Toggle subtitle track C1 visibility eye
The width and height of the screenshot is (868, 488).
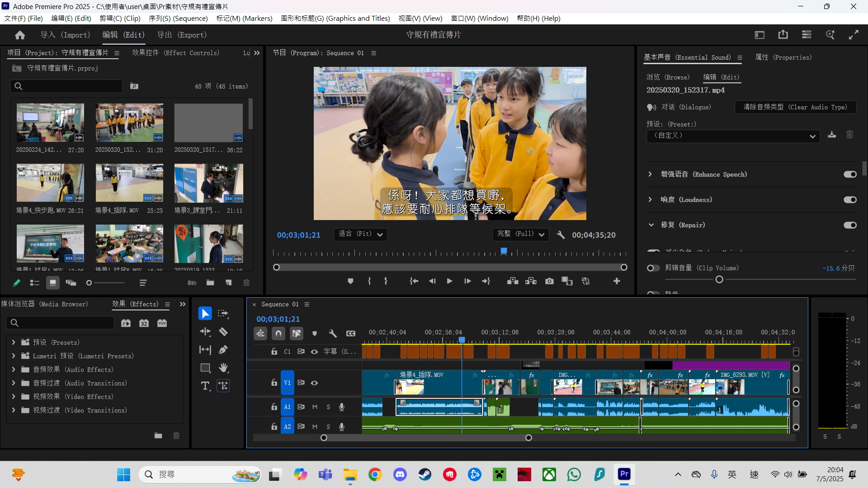coord(314,352)
